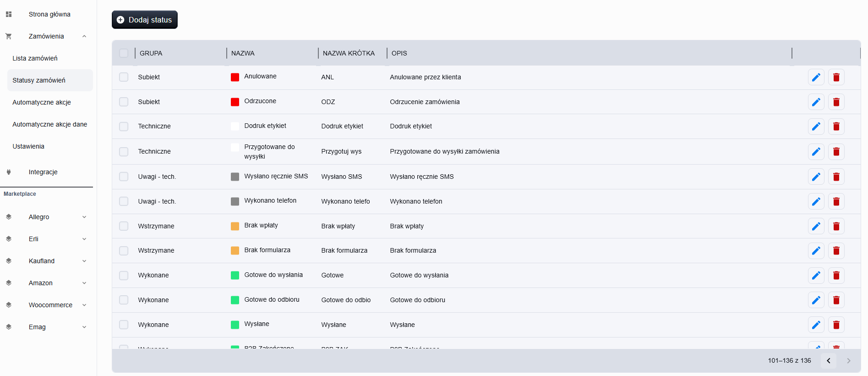Click trash icon for Odrzucone row

836,102
